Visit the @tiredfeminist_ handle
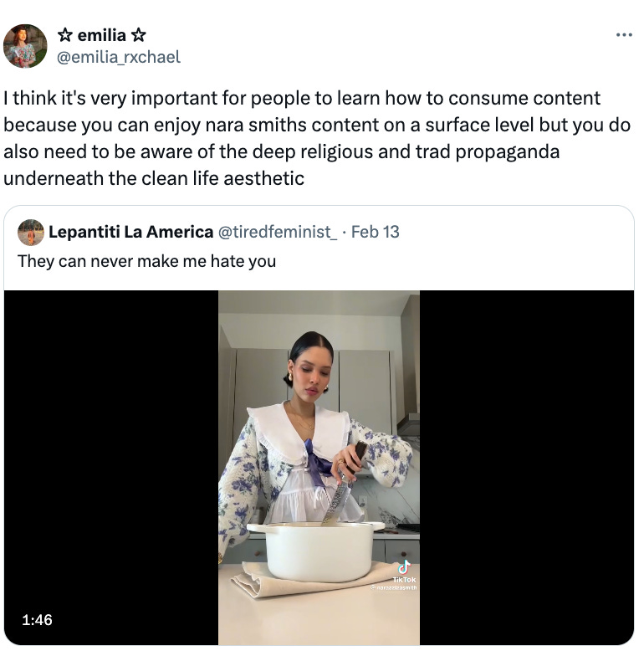The height and width of the screenshot is (656, 644). (278, 232)
